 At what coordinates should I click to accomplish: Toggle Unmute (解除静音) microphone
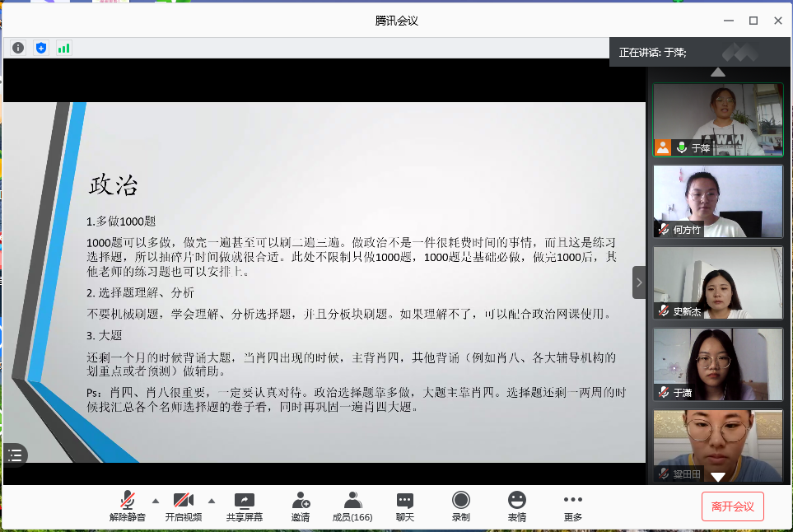128,501
